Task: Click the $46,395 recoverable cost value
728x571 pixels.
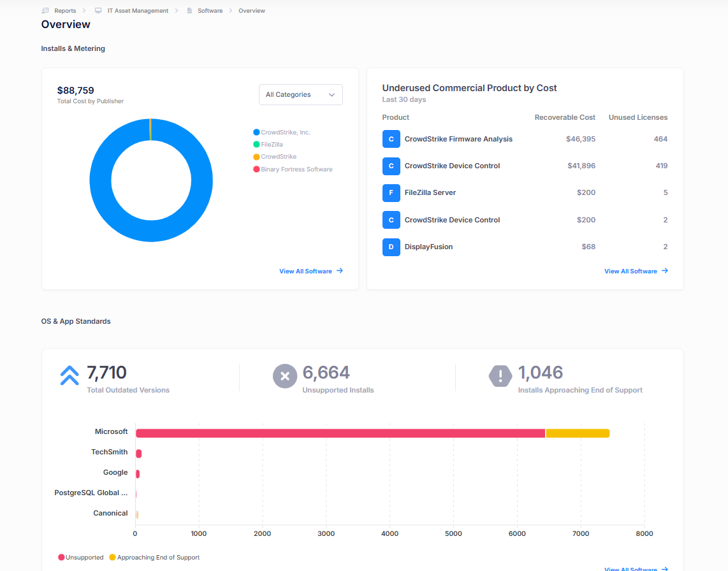Action: coord(580,139)
